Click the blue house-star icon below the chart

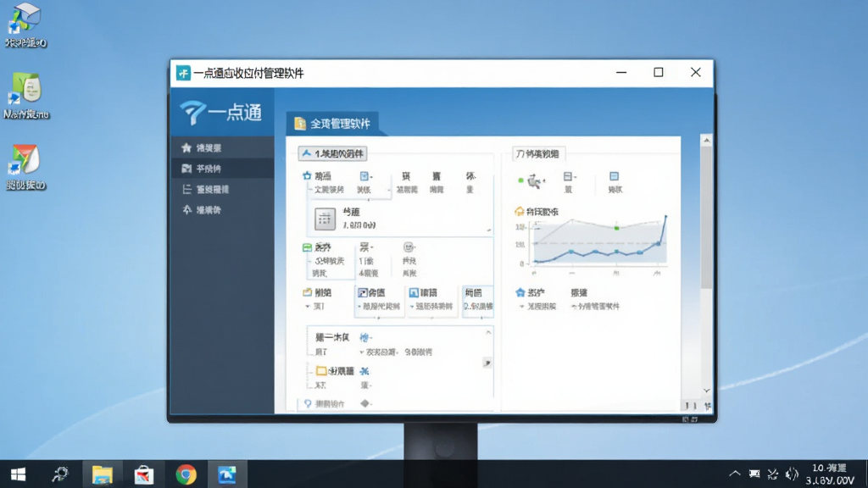(520, 292)
